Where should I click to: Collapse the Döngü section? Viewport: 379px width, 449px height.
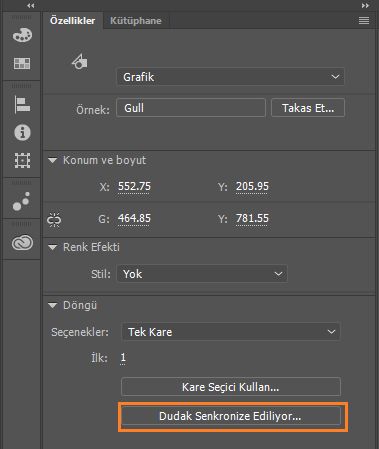point(52,305)
